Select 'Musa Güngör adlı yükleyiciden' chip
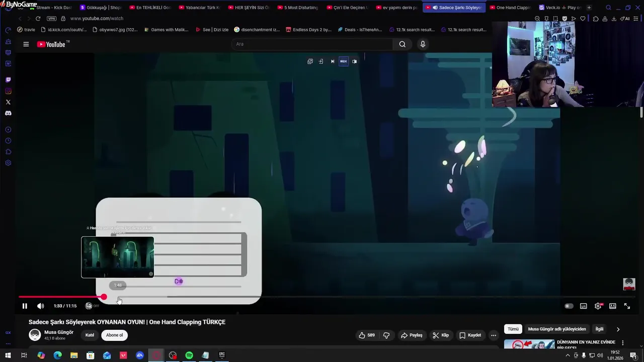Image resolution: width=644 pixels, height=362 pixels. [x=557, y=329]
